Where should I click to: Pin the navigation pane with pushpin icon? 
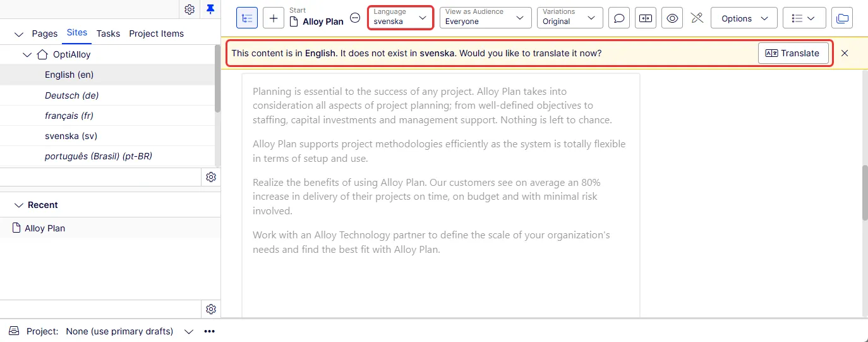[x=211, y=9]
